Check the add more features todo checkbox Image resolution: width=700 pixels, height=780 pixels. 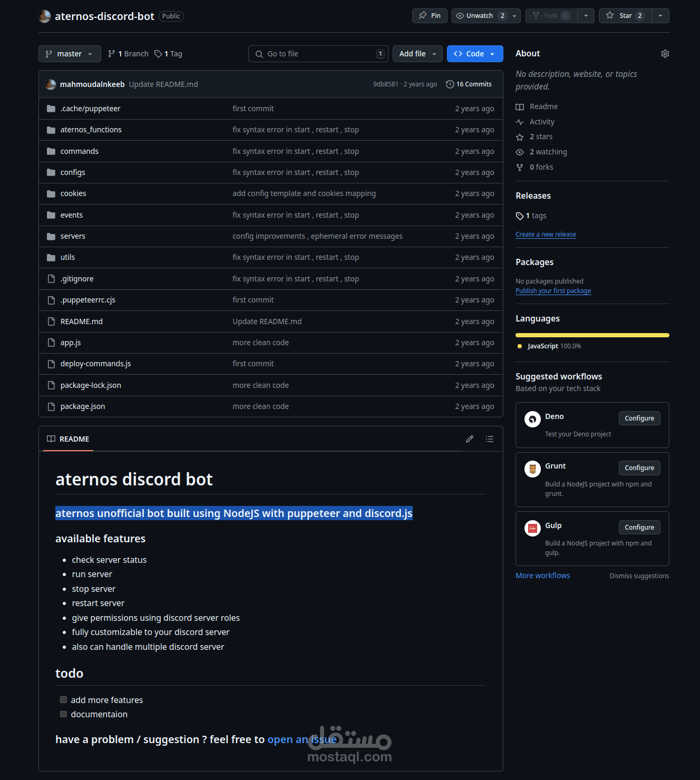click(x=63, y=699)
